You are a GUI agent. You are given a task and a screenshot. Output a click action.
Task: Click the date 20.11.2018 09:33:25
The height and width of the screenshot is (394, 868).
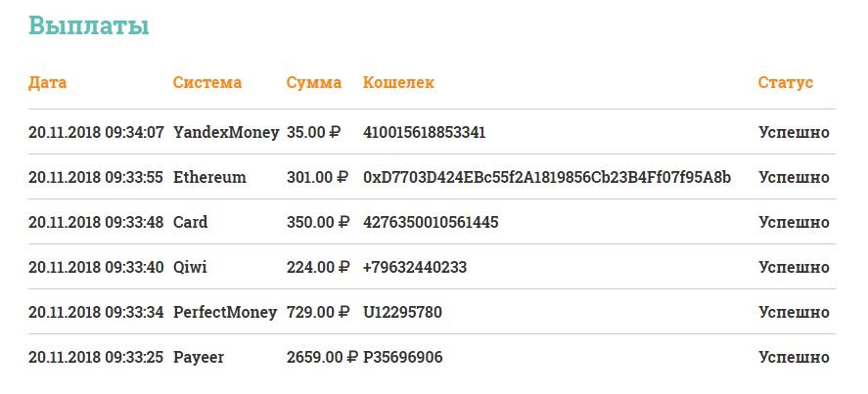click(x=96, y=357)
